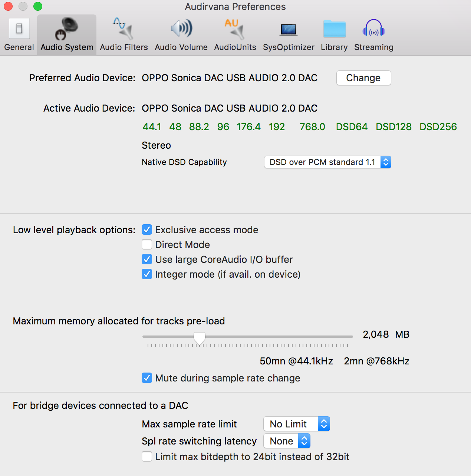Open AudioUnits AU icon
Screen dimensions: 471x476
tap(235, 29)
